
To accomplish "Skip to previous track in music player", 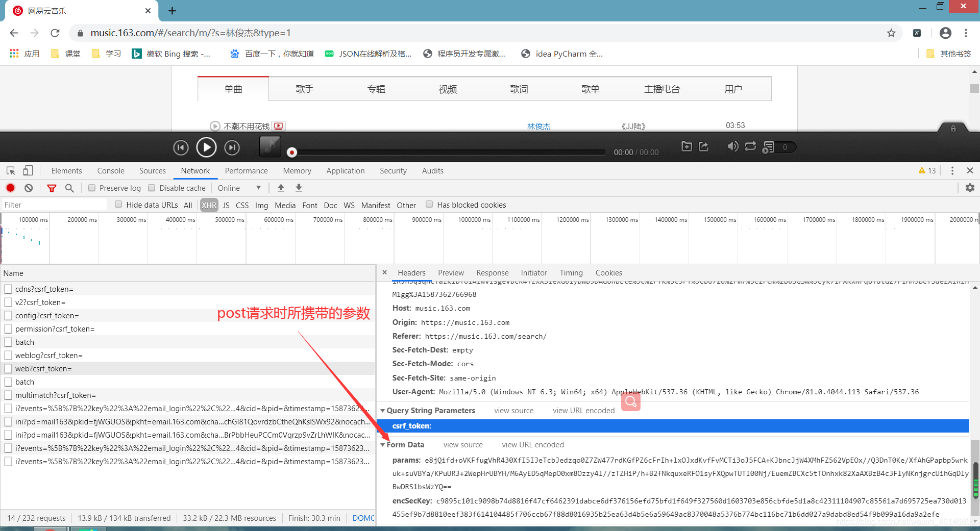I will [x=181, y=148].
